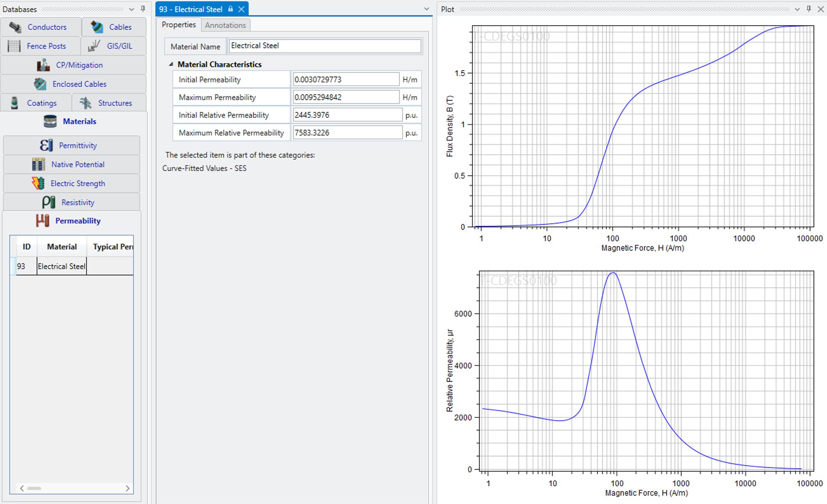Viewport: 827px width, 504px height.
Task: Click Maximum Relative Permeability value field
Action: (x=347, y=133)
